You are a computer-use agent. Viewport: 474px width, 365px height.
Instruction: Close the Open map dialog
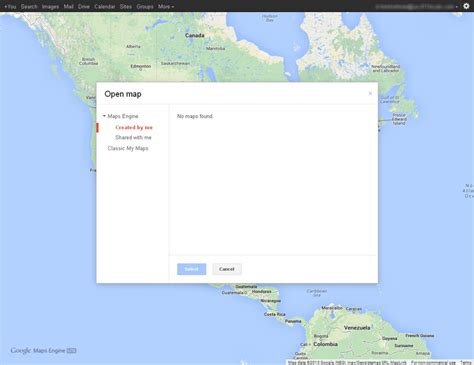(x=370, y=93)
